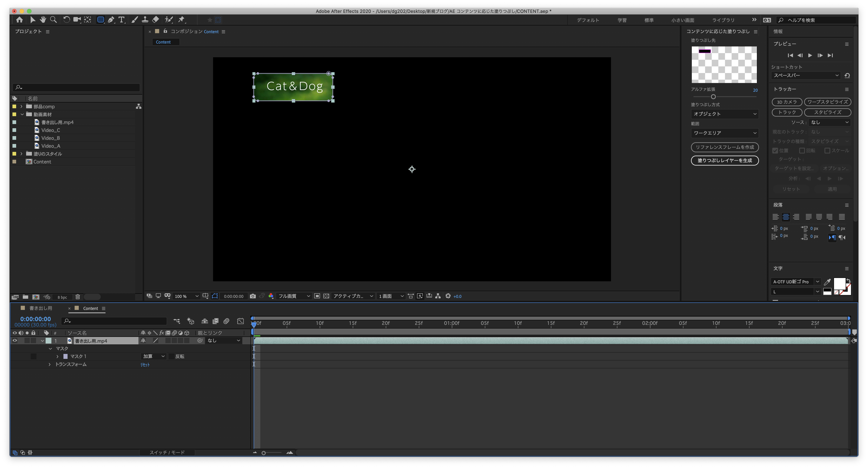Jump to first frame in Preview panel
868x468 pixels.
click(790, 55)
